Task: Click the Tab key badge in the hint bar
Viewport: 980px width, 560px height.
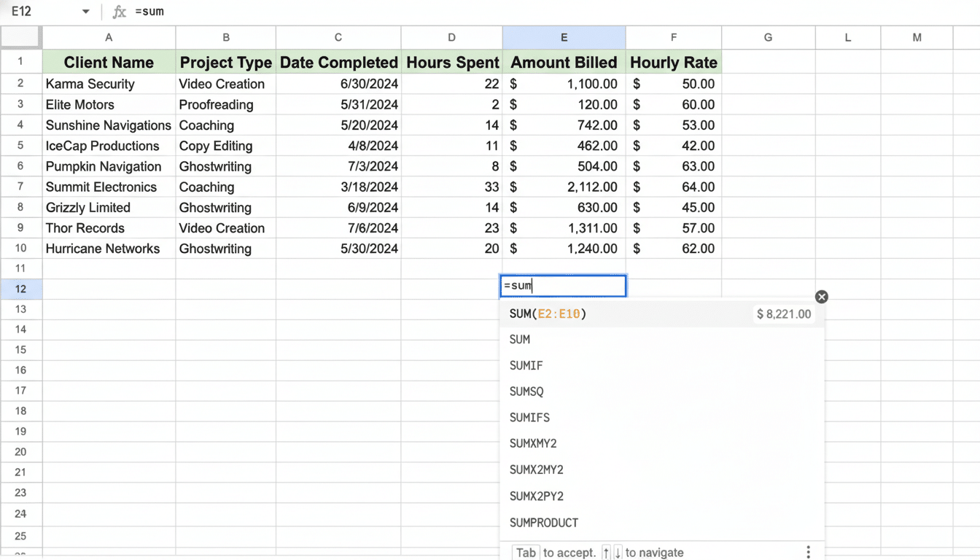Action: point(525,552)
